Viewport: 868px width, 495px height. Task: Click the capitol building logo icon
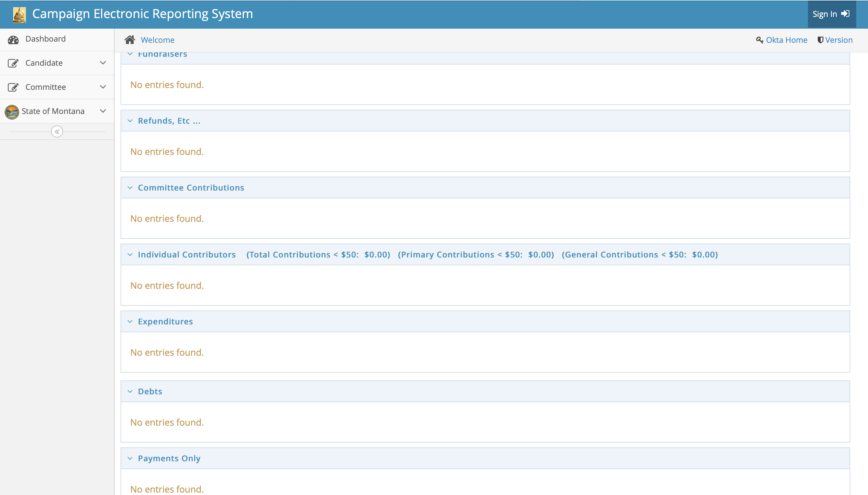(19, 14)
